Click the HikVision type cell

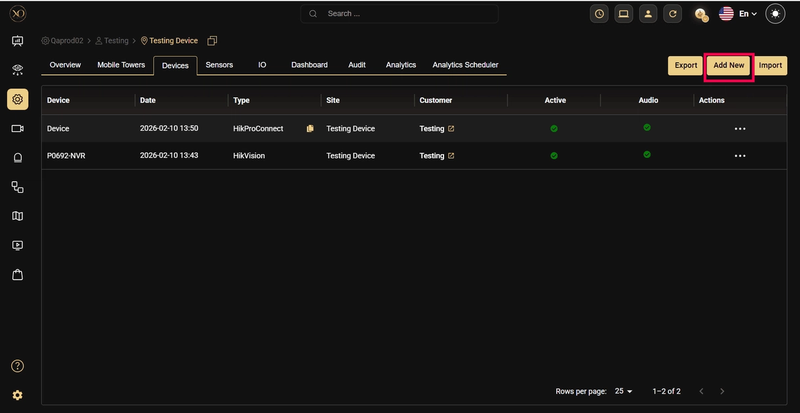pyautogui.click(x=249, y=156)
